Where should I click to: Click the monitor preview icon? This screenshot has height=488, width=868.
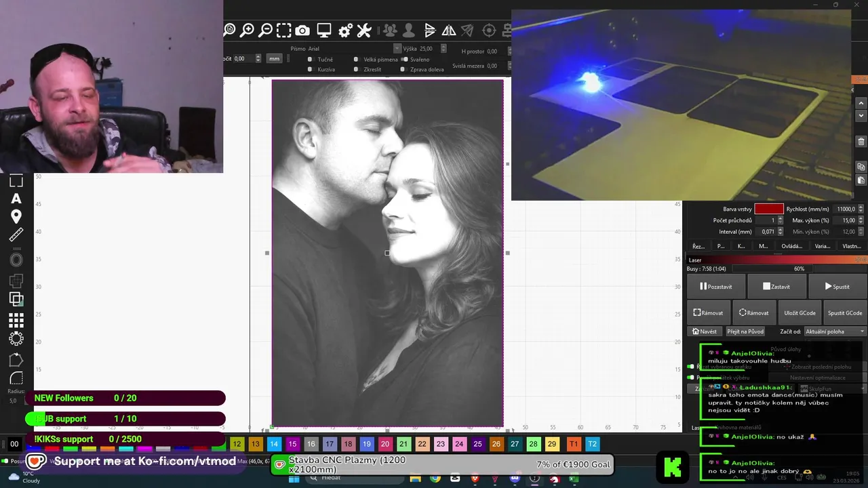(x=324, y=30)
